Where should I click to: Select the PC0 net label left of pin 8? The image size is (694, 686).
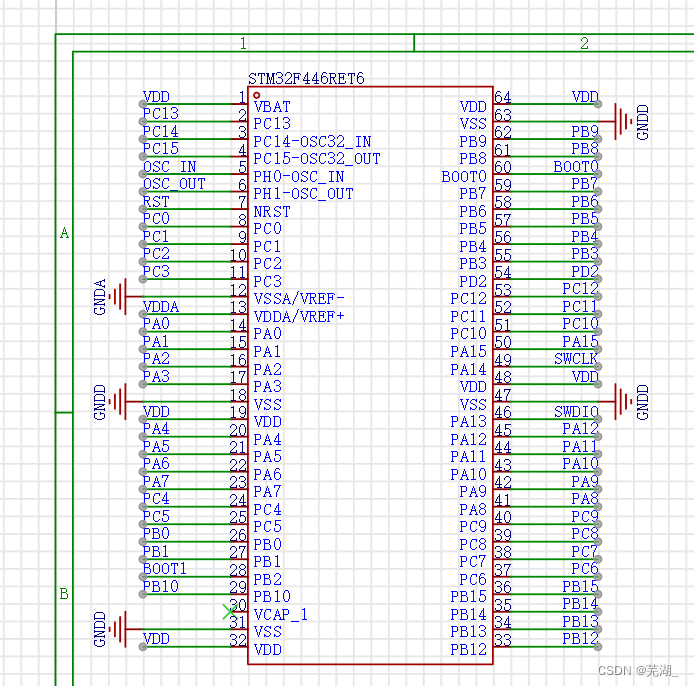pyautogui.click(x=156, y=219)
